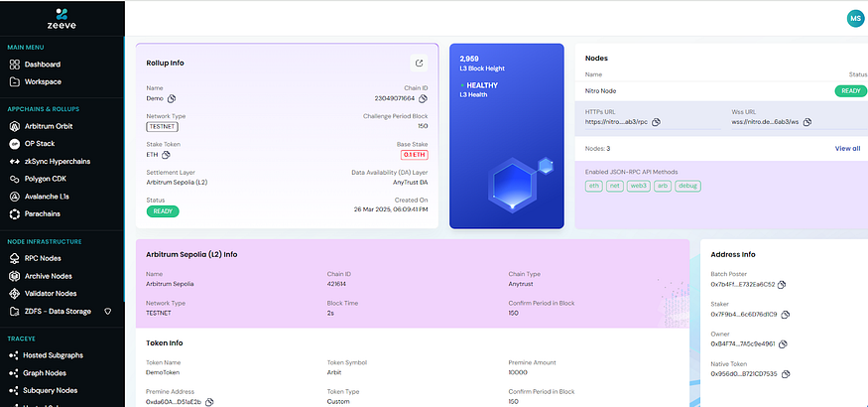Click the Nodes: 3 count
This screenshot has width=868, height=407.
tap(598, 148)
